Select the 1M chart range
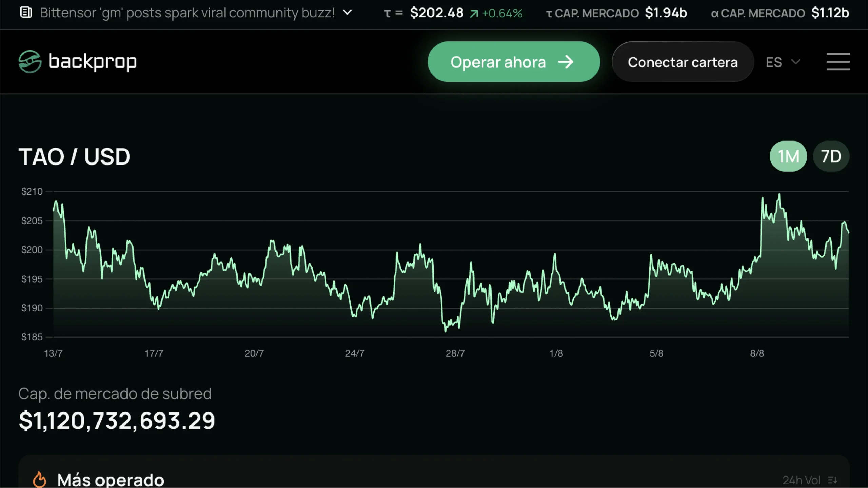Viewport: 868px width, 488px height. pyautogui.click(x=788, y=156)
